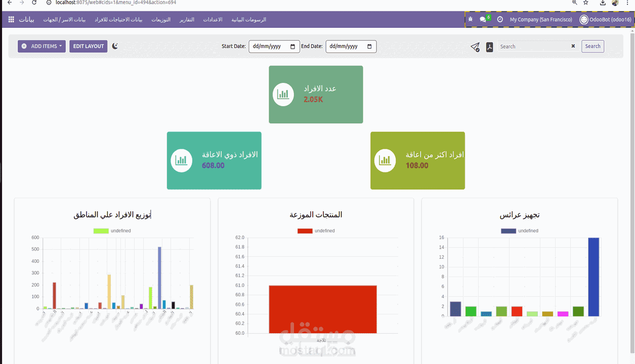Open the messaging conversations panel
The image size is (635, 364).
(482, 19)
